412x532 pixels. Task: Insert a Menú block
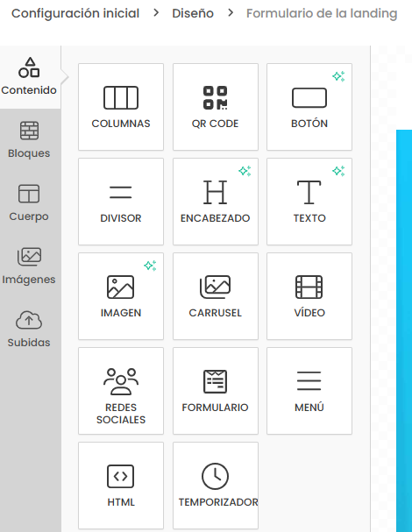(x=309, y=391)
